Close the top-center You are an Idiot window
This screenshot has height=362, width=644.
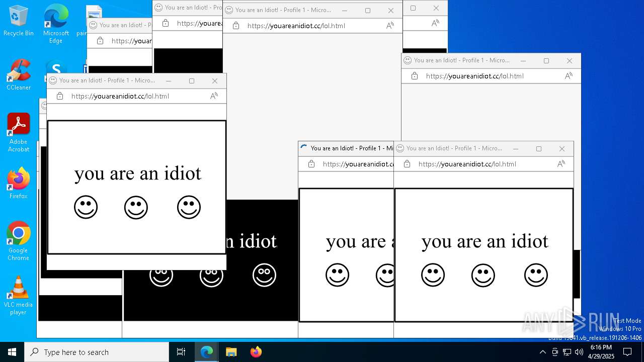click(391, 11)
